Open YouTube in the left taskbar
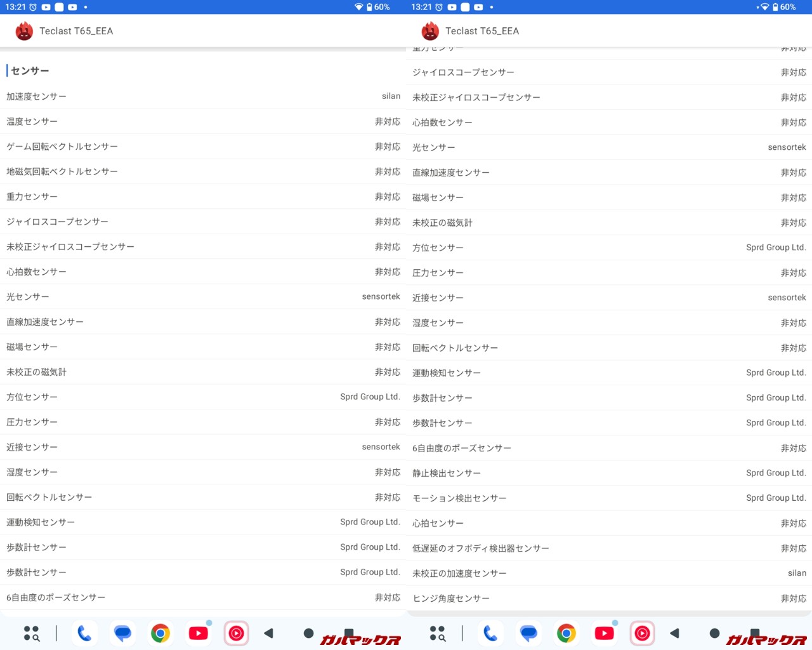812x650 pixels. tap(199, 633)
